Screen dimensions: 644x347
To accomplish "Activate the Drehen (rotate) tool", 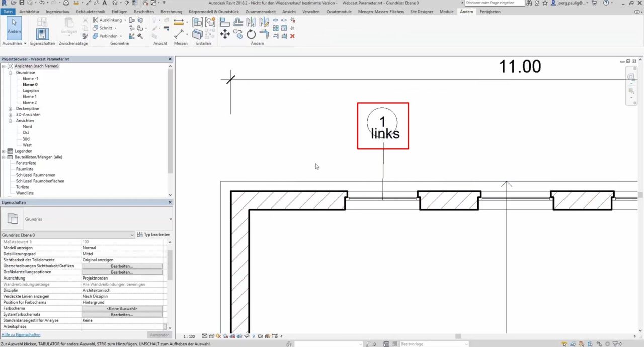I will (251, 34).
